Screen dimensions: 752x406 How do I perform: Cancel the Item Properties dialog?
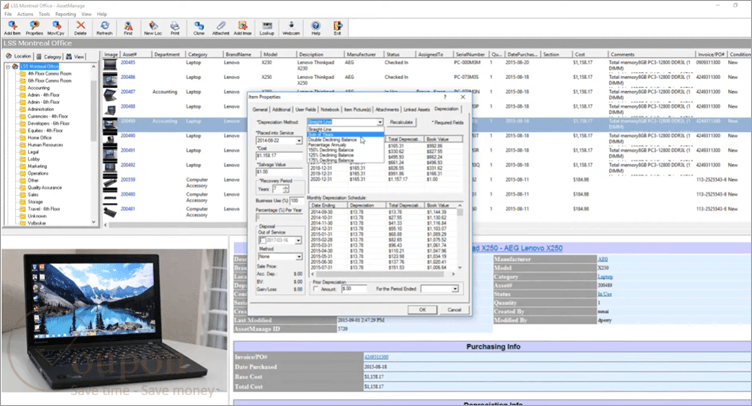[x=454, y=310]
